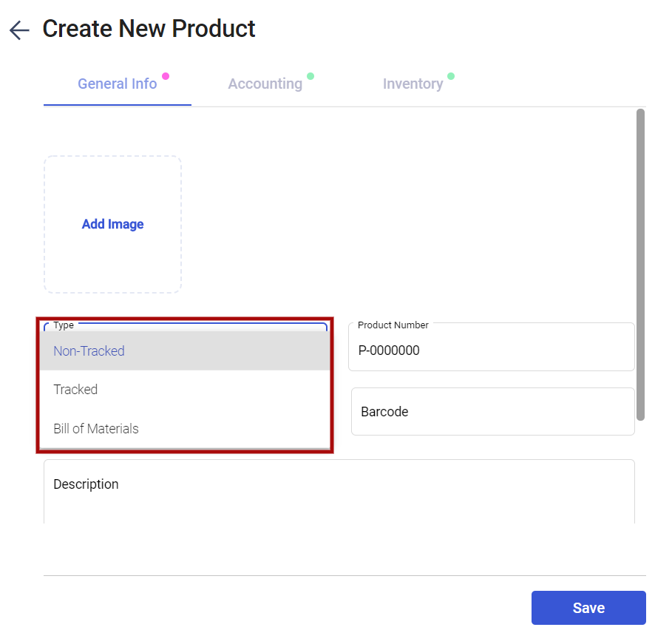Viewport: 672px width, 630px height.
Task: Go back using the left arrow icon
Action: coord(19,30)
